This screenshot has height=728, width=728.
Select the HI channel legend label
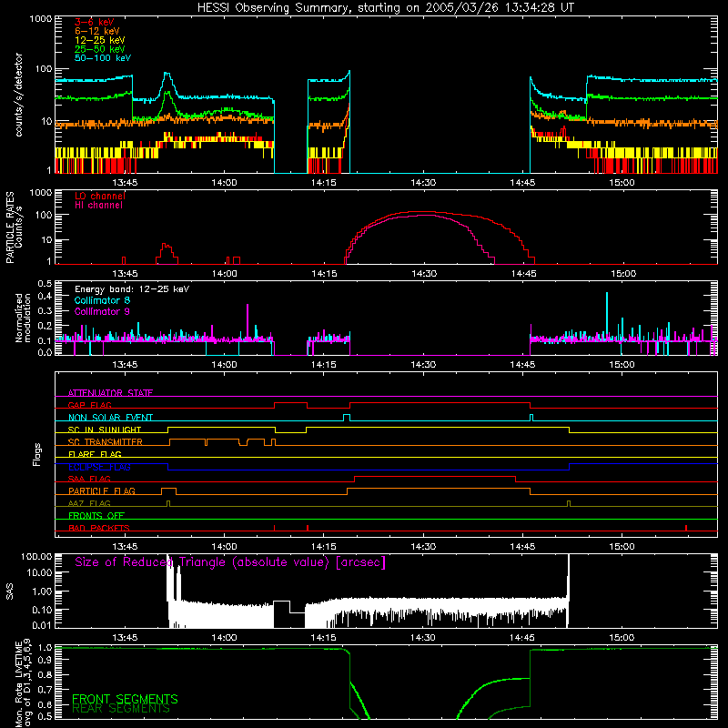[98, 205]
